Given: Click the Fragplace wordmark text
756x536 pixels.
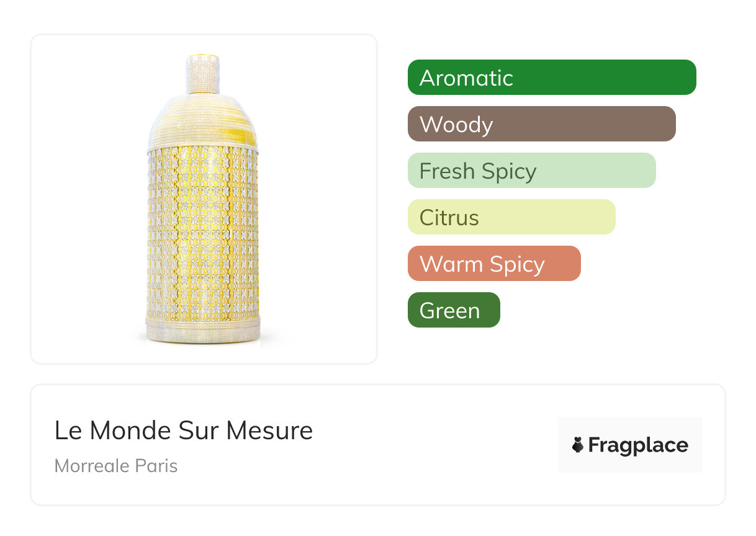Looking at the screenshot, I should pyautogui.click(x=638, y=445).
